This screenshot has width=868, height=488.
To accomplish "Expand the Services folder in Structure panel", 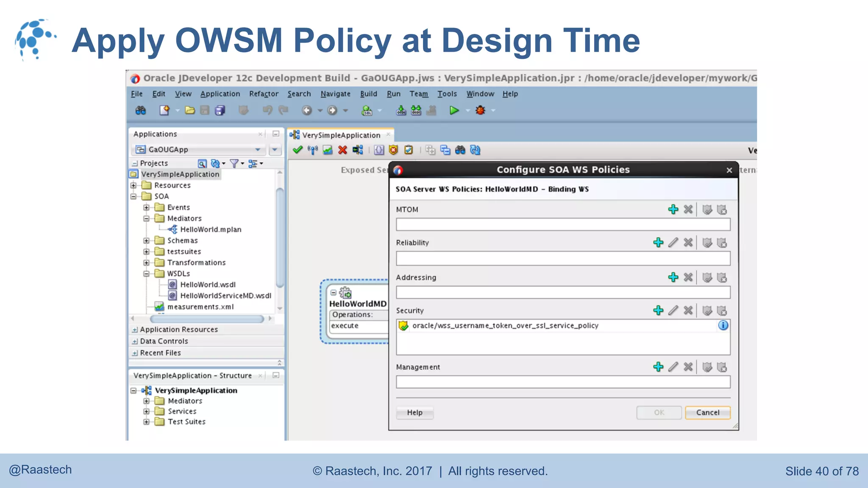I will (x=146, y=411).
